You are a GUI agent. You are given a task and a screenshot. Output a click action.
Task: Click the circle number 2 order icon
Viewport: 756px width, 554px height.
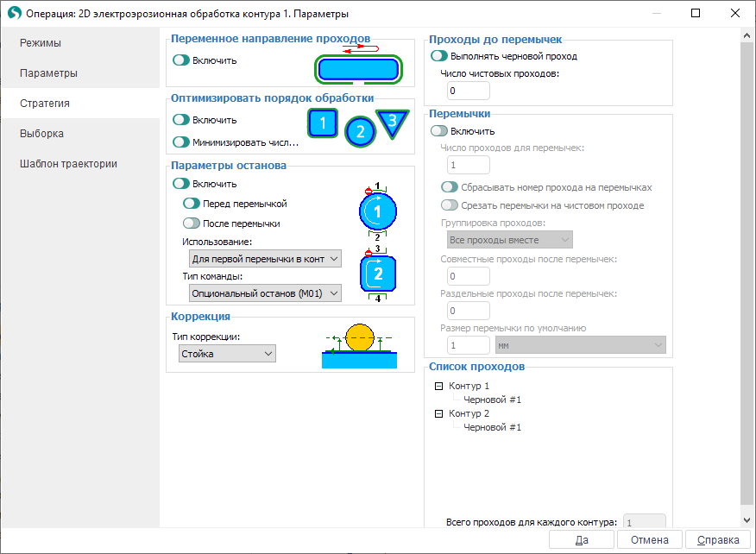click(360, 132)
